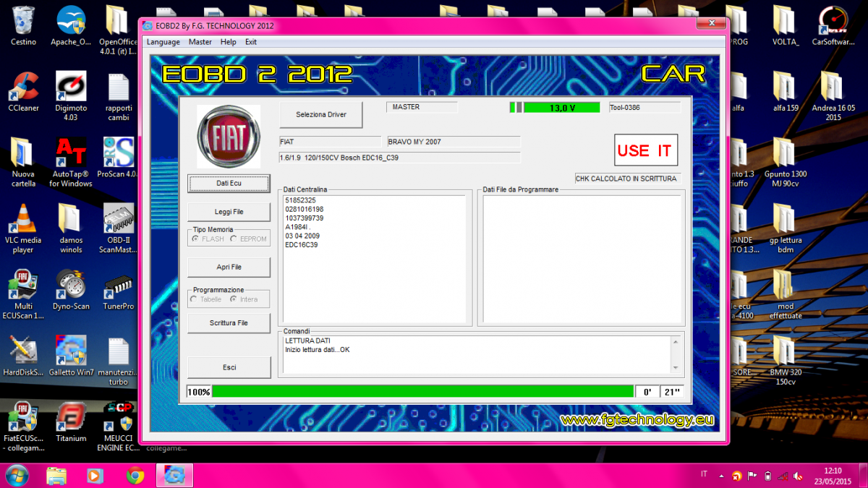Click the Seleziona Driver button
The height and width of the screenshot is (488, 868).
[321, 114]
